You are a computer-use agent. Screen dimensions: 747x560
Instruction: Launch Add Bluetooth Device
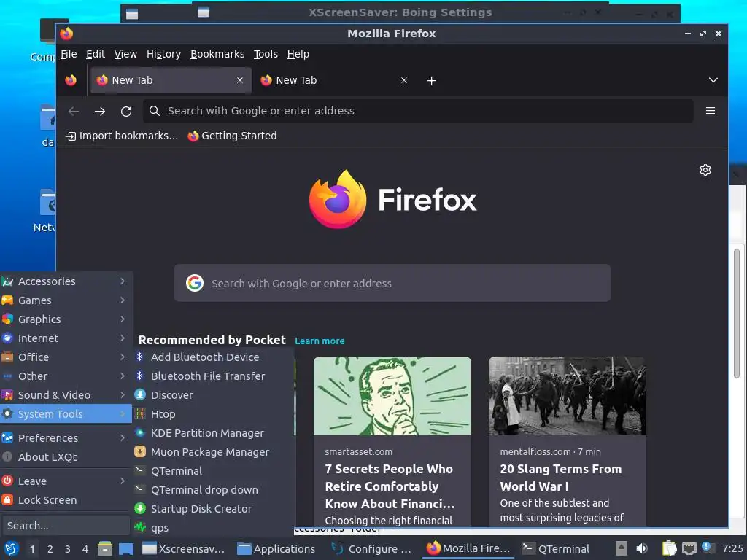click(214, 357)
